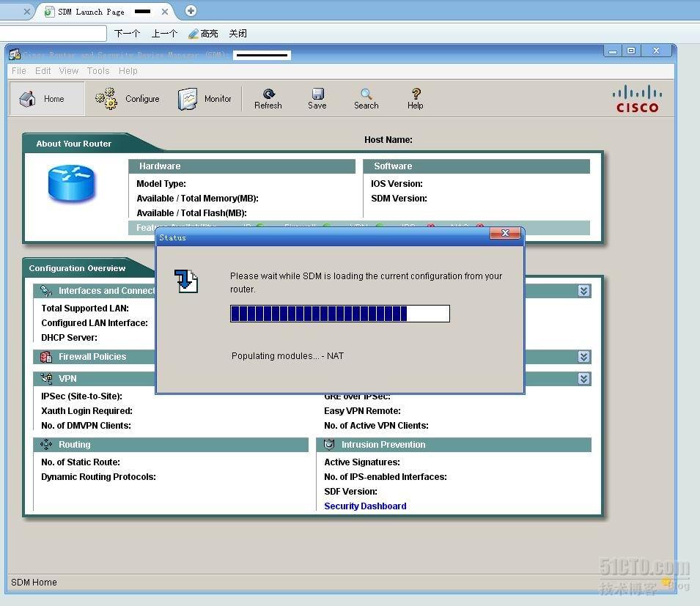Click the SDF Version label
Viewport: 700px width, 606px height.
click(x=351, y=491)
